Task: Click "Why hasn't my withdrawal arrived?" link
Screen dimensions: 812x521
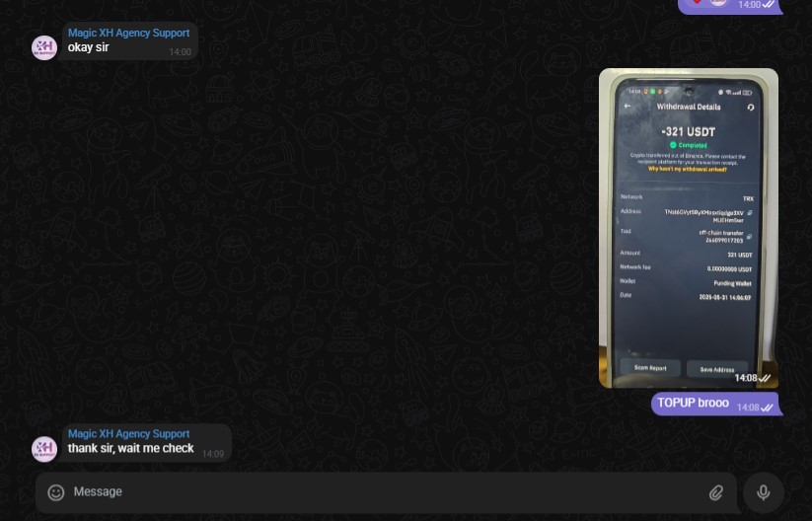Action: [x=688, y=169]
